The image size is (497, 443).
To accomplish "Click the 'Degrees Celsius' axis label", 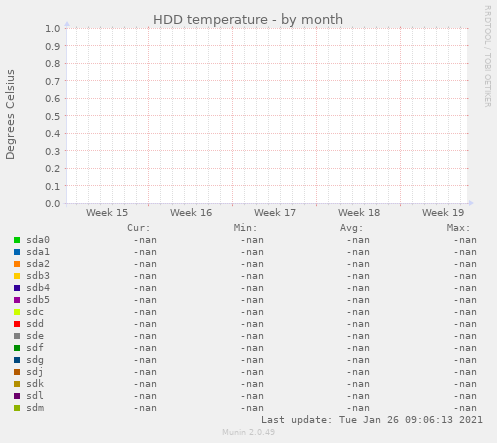I will pyautogui.click(x=10, y=114).
